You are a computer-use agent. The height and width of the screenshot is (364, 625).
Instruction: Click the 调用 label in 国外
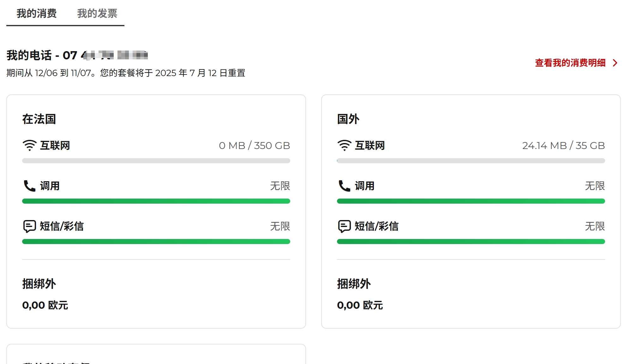[365, 186]
